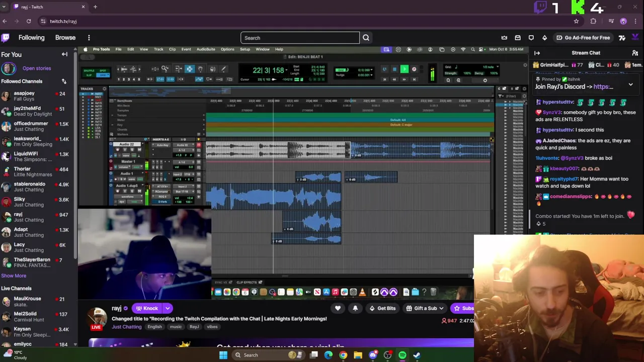Open the Whispers speech bubble icon
Image resolution: width=644 pixels, height=362 pixels.
click(x=531, y=38)
